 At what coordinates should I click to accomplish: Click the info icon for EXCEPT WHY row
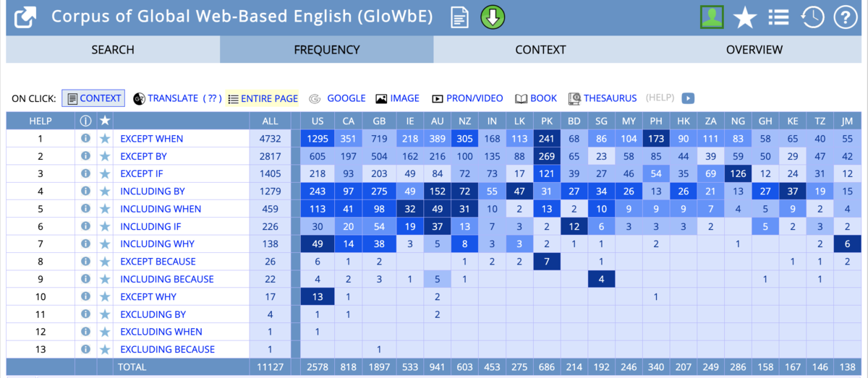[85, 296]
